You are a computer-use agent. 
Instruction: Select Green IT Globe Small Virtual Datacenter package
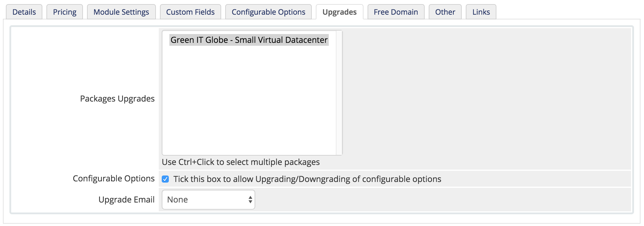pos(249,40)
